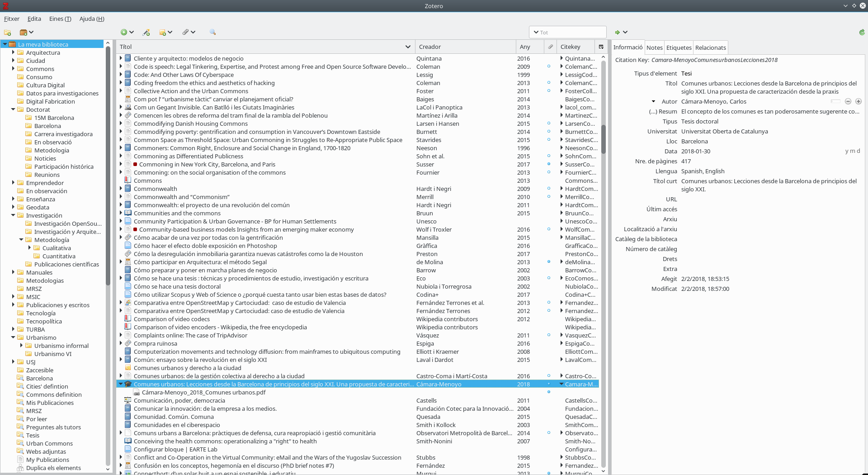Expand the Cualitativa subcollection
Image resolution: width=868 pixels, height=475 pixels.
29,248
